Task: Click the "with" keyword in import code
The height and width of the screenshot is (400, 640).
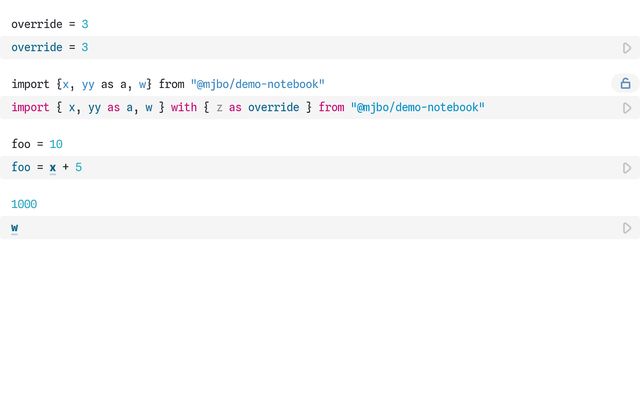Action: point(184,108)
